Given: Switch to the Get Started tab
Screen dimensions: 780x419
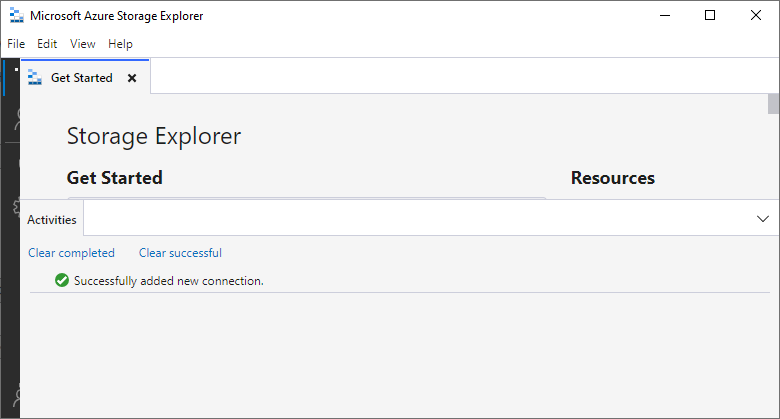Looking at the screenshot, I should (81, 78).
